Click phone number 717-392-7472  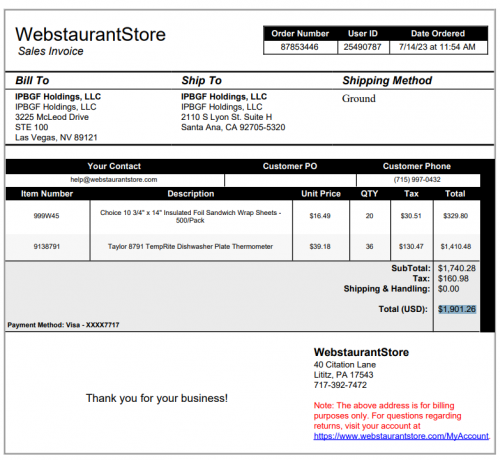(340, 385)
